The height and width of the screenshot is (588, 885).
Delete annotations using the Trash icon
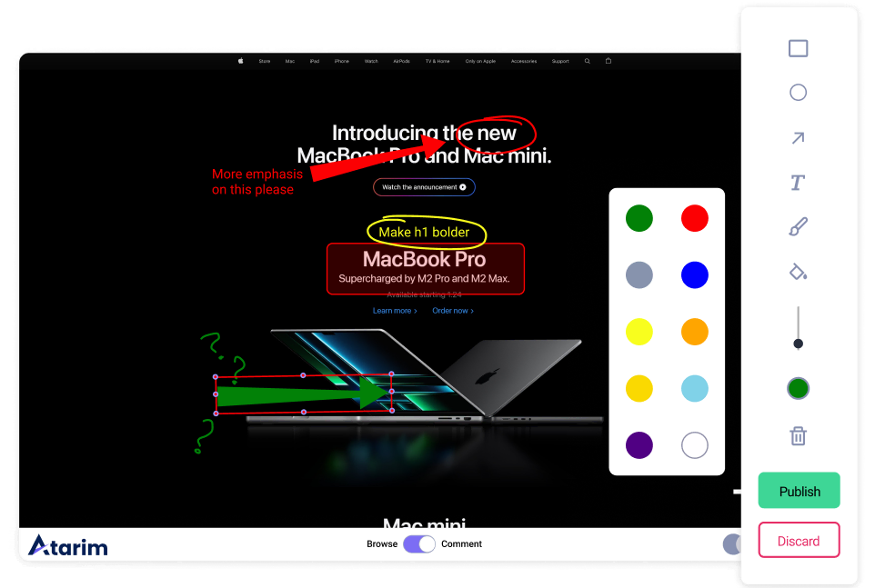798,436
